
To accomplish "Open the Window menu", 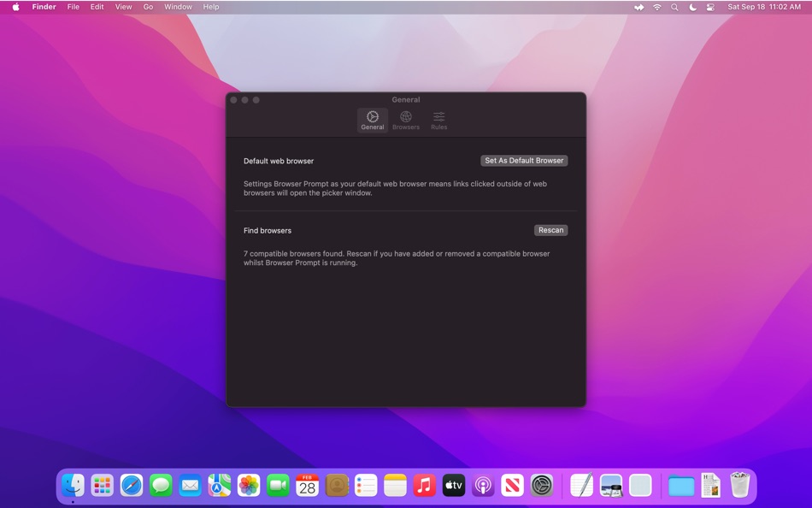I will click(x=178, y=7).
